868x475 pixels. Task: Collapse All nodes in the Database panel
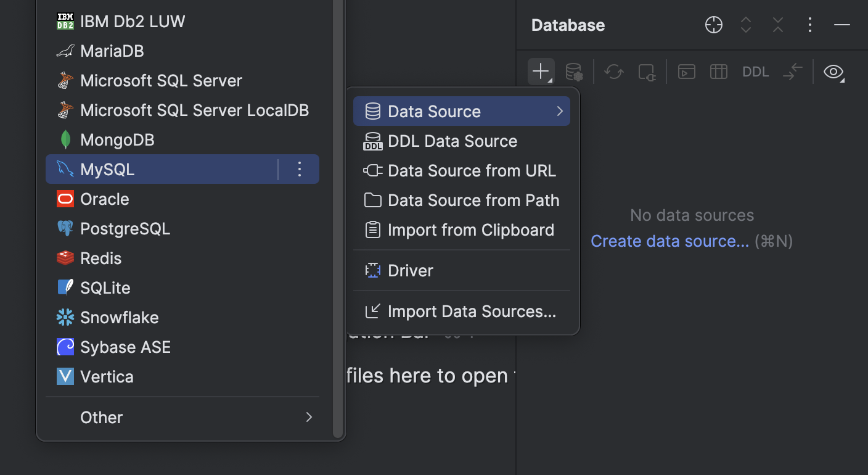tap(777, 25)
